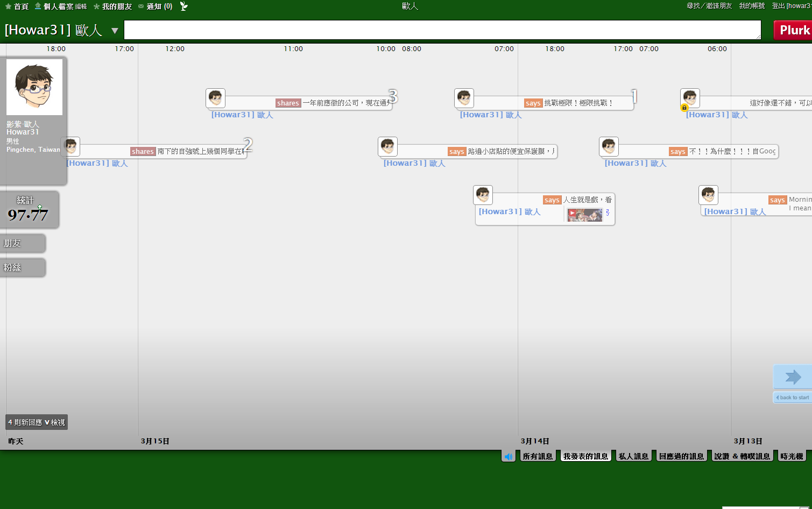The image size is (812, 509).
Task: Open response count 2 on 南下的自強號 plurk
Action: tap(248, 144)
